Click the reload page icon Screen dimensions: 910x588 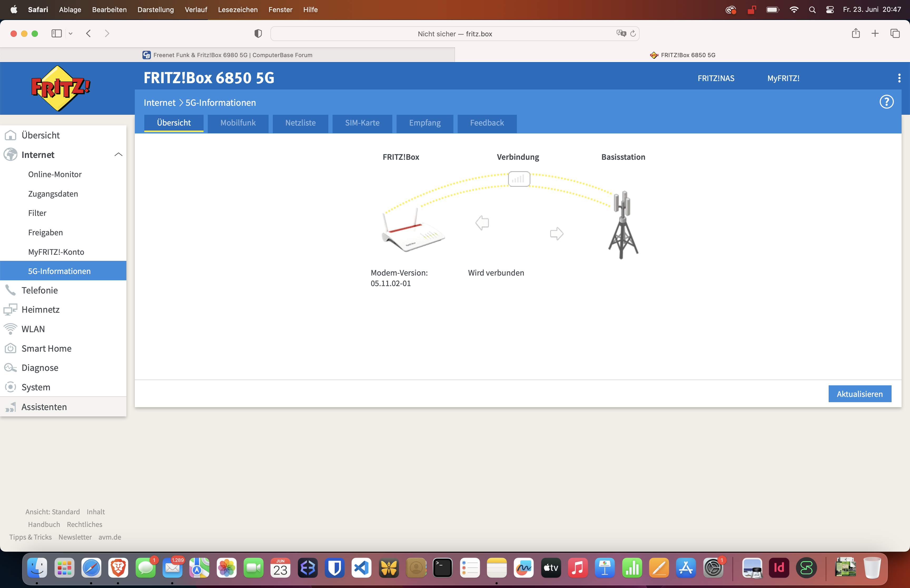633,34
